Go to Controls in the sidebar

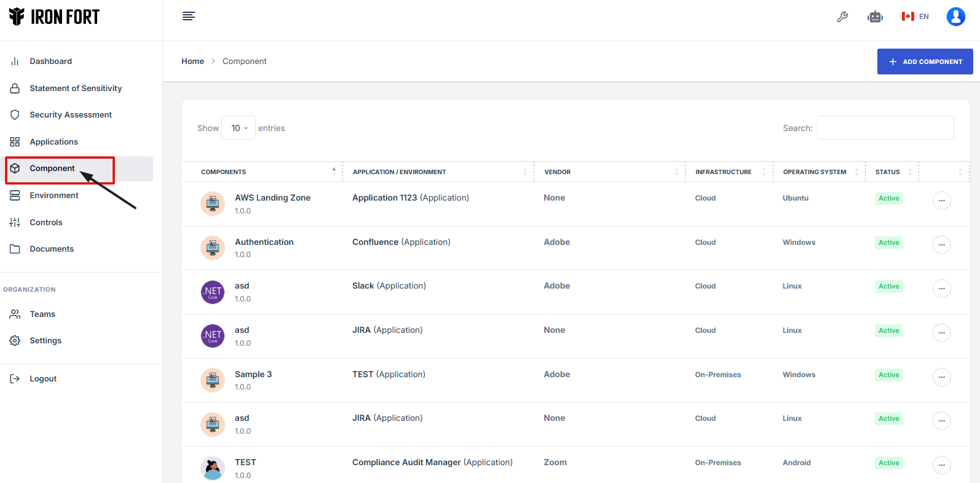46,223
